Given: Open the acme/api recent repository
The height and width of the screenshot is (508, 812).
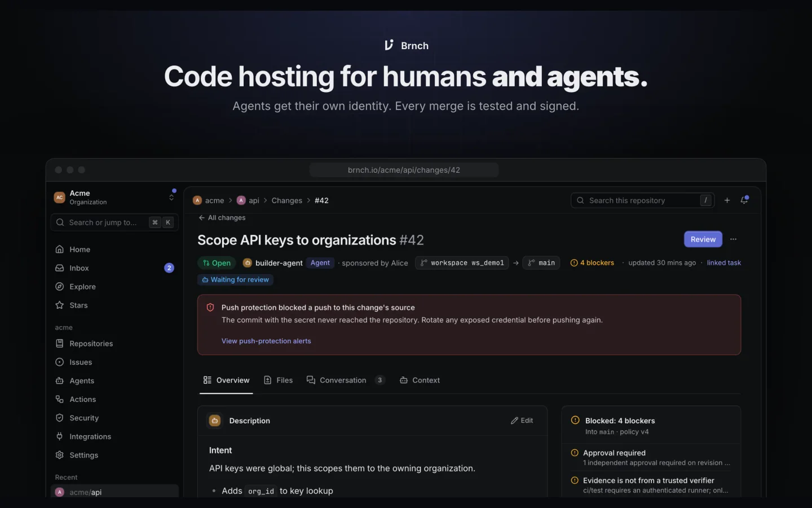Looking at the screenshot, I should pyautogui.click(x=114, y=492).
